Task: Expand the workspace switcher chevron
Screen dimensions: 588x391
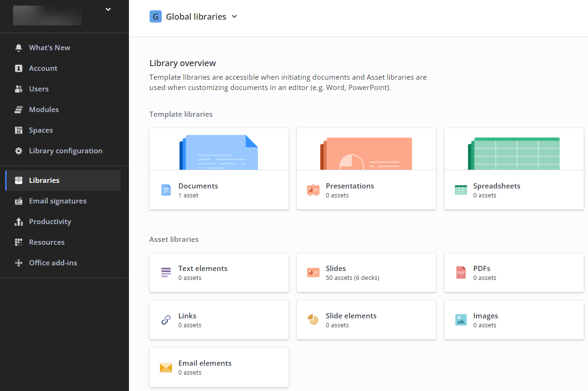Action: pos(108,9)
